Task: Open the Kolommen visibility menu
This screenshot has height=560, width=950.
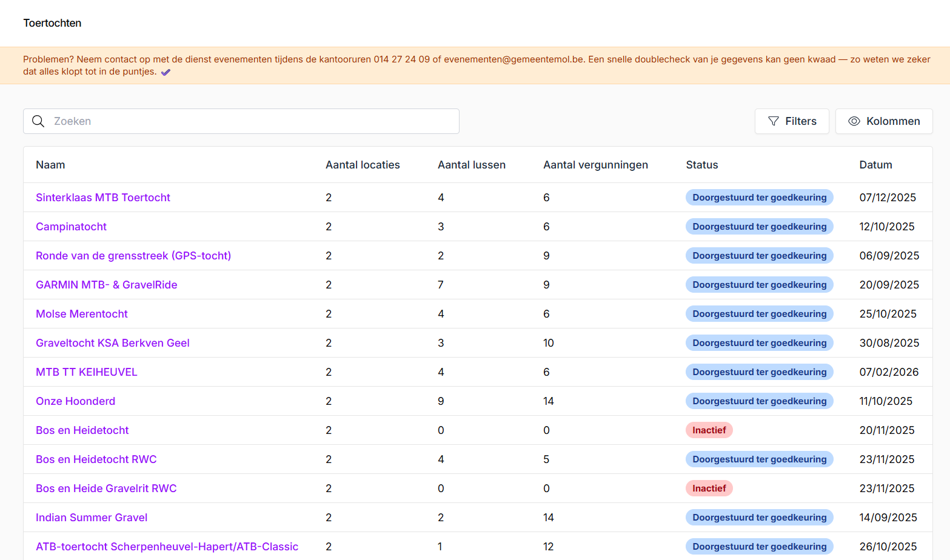Action: point(884,121)
